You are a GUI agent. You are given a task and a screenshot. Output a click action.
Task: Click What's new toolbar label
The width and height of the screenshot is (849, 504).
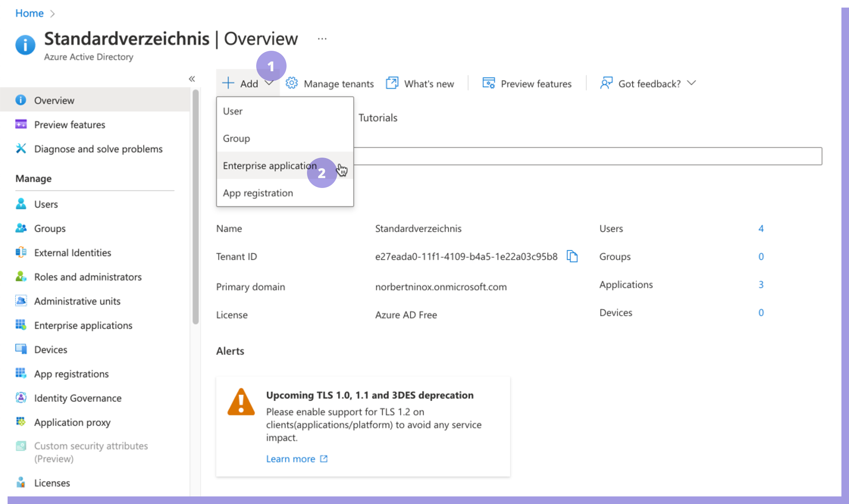click(429, 84)
